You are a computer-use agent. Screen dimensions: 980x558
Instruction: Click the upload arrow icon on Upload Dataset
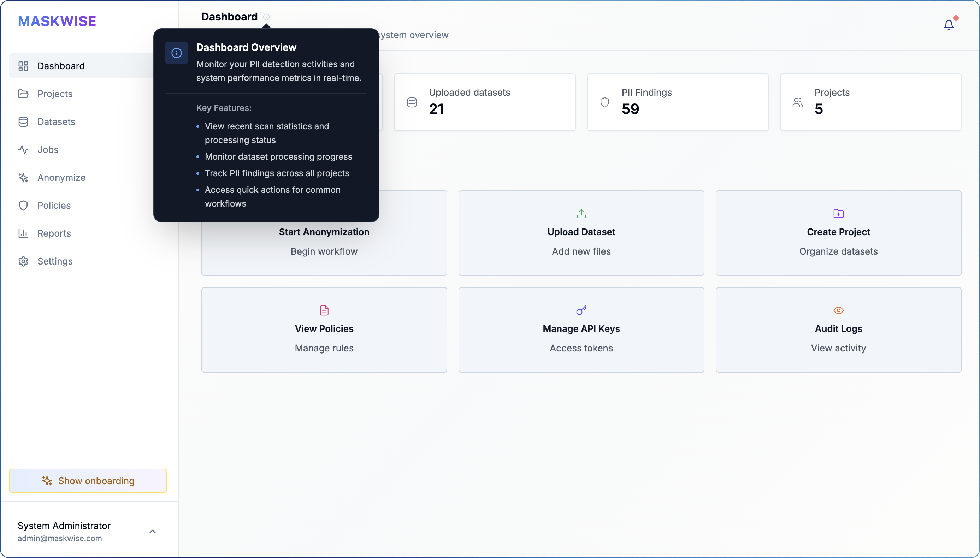coord(581,213)
